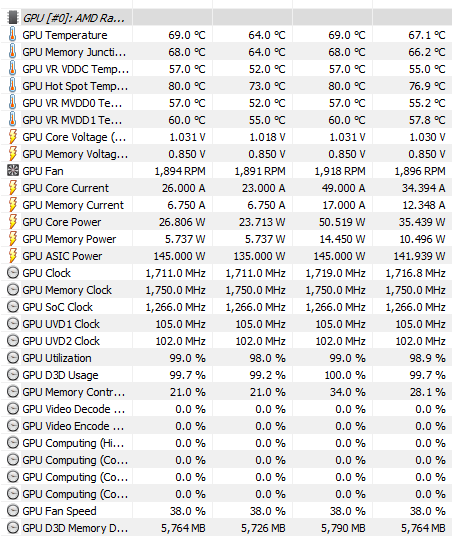452x536 pixels.
Task: Click lightning icon beside GPU Memory Power
Action: [13, 239]
